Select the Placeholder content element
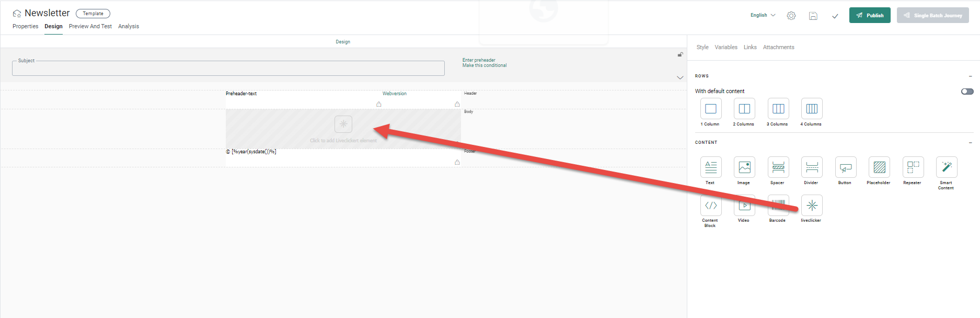This screenshot has height=318, width=980. 879,167
